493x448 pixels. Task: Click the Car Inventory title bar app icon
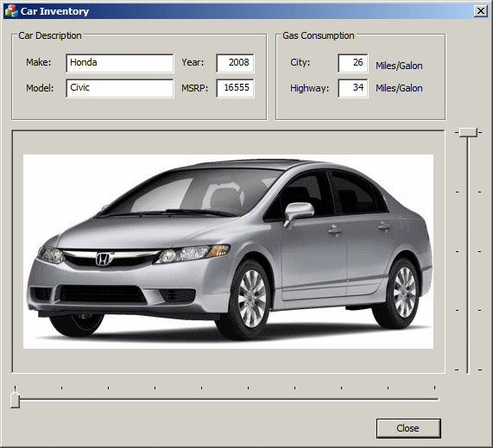11,11
